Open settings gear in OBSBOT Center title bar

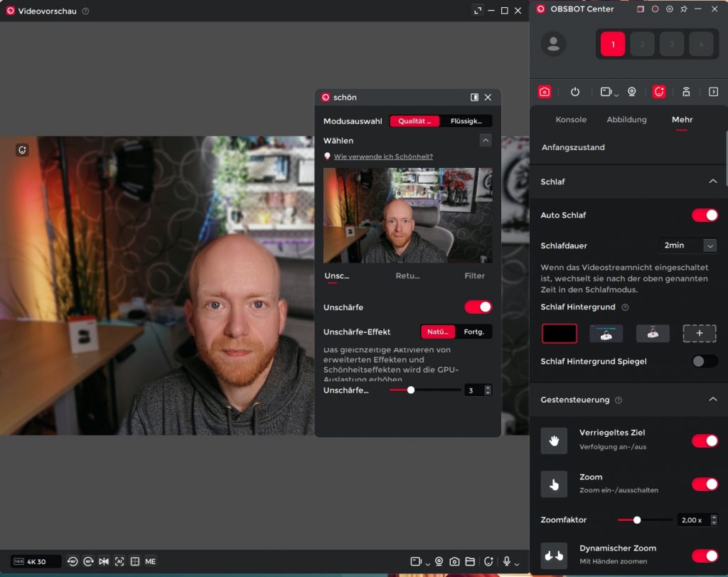(670, 9)
